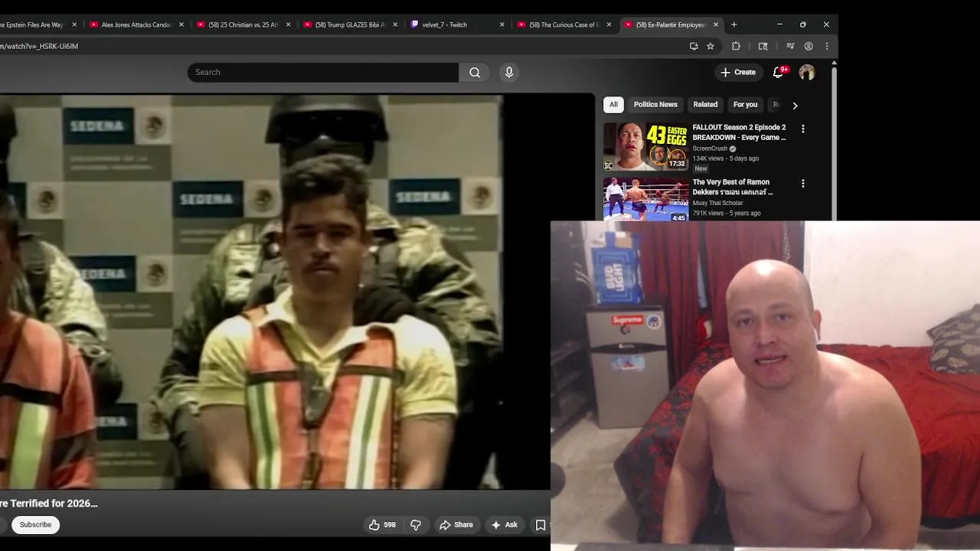This screenshot has height=551, width=980.
Task: Select the Ex-Palantir Employee tab
Action: (671, 24)
